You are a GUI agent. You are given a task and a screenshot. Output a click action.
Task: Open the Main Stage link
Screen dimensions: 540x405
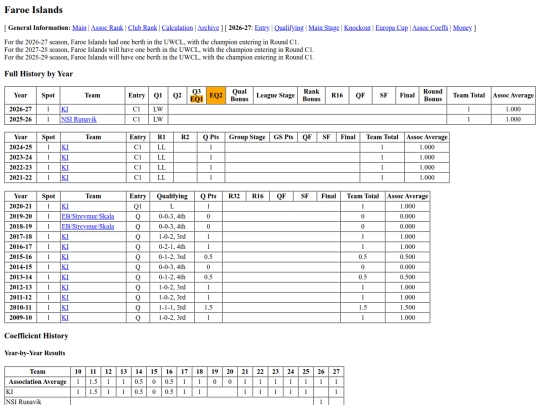324,28
